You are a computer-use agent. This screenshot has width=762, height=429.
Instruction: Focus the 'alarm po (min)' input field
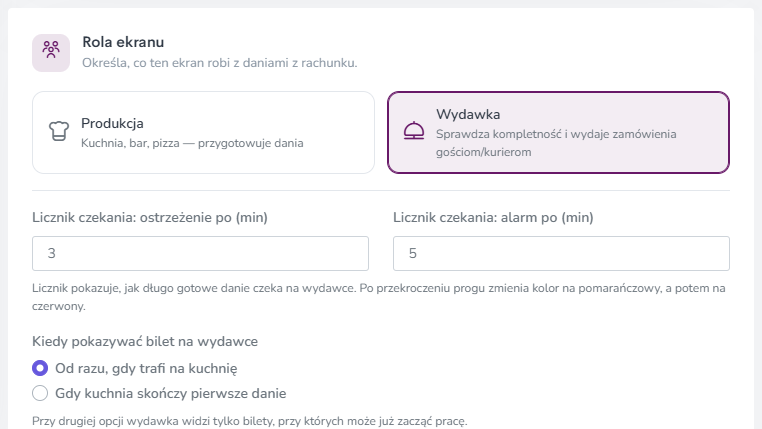click(x=561, y=253)
